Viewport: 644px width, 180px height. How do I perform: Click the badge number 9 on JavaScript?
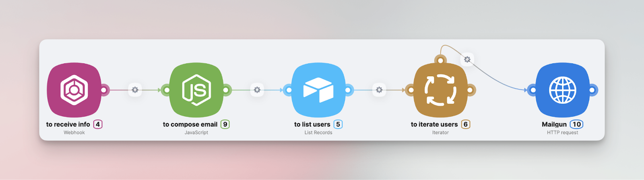point(225,124)
